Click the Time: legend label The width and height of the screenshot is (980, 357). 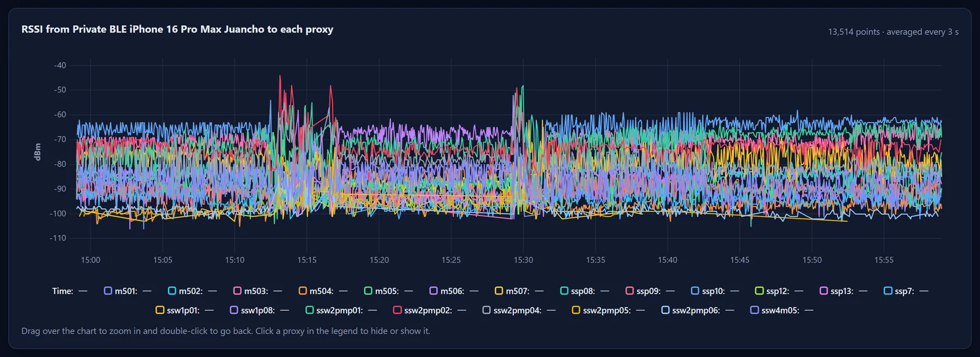click(x=62, y=291)
